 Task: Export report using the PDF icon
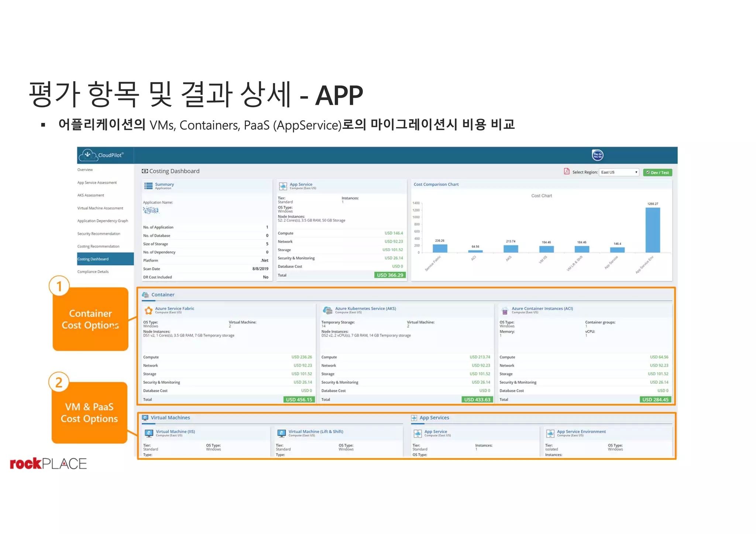[567, 171]
